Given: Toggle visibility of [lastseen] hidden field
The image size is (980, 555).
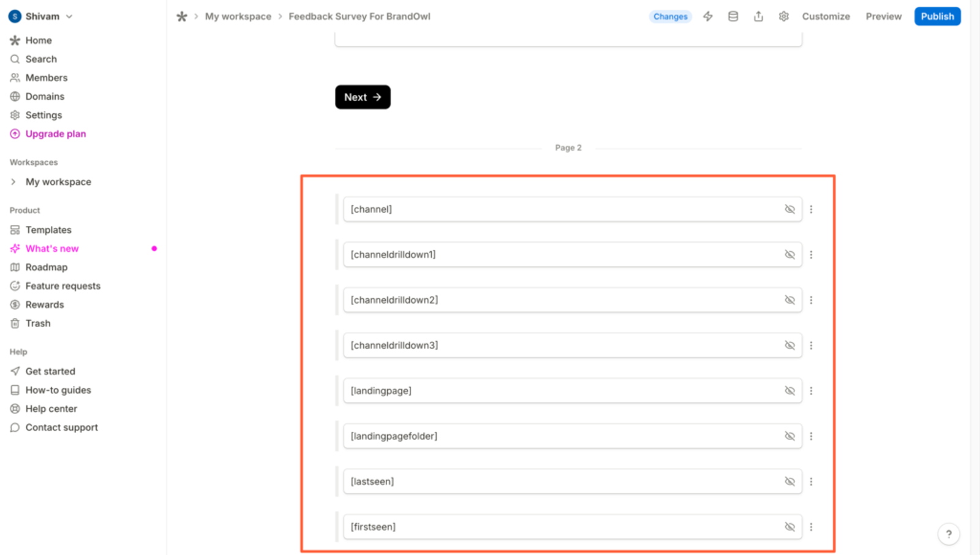Looking at the screenshot, I should coord(790,481).
